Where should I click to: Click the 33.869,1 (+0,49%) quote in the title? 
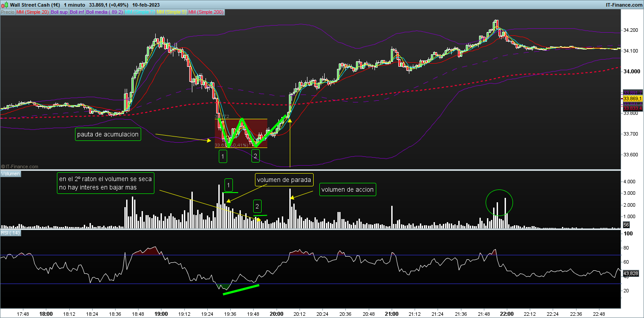tap(108, 4)
